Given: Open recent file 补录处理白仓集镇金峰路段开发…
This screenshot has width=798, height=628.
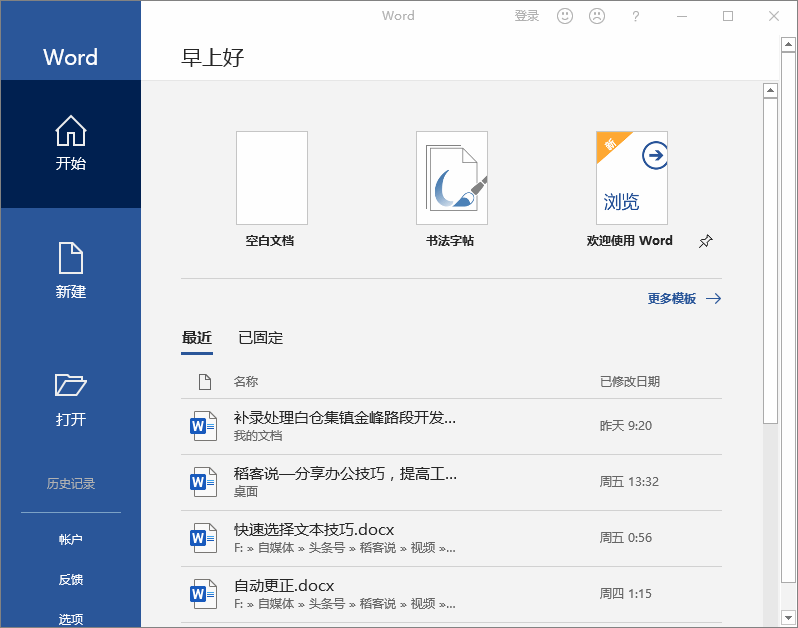Looking at the screenshot, I should (x=451, y=426).
